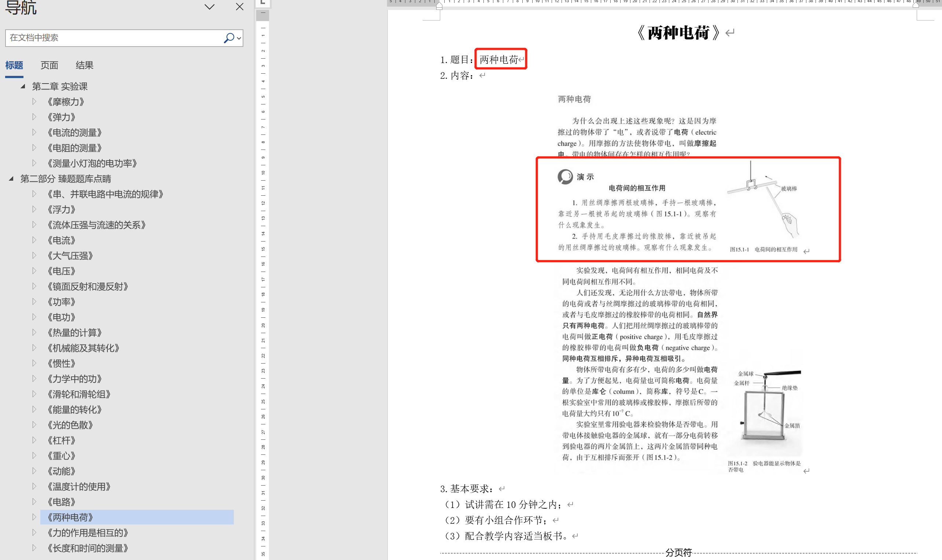Collapse 第二部分 臻题题库点睛 section
The height and width of the screenshot is (560, 942).
11,178
